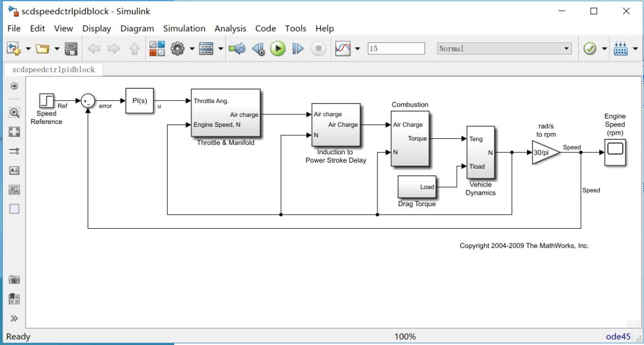Open the Diagram menu
Screen dimensions: 644x345
[137, 29]
